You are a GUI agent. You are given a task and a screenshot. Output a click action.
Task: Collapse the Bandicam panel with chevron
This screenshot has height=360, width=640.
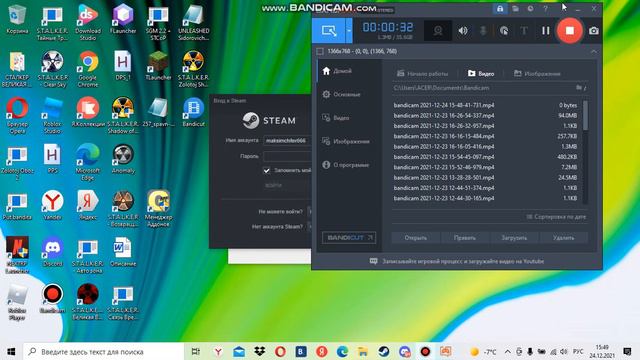(x=593, y=51)
